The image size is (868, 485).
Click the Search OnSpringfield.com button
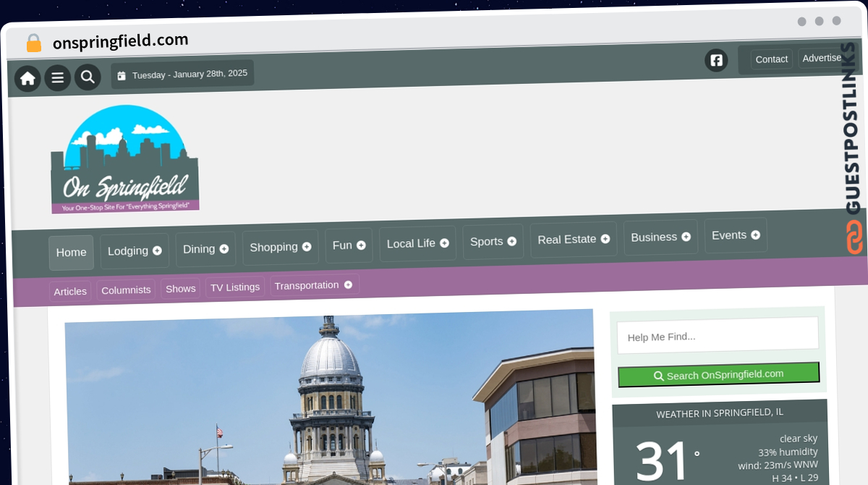point(718,374)
